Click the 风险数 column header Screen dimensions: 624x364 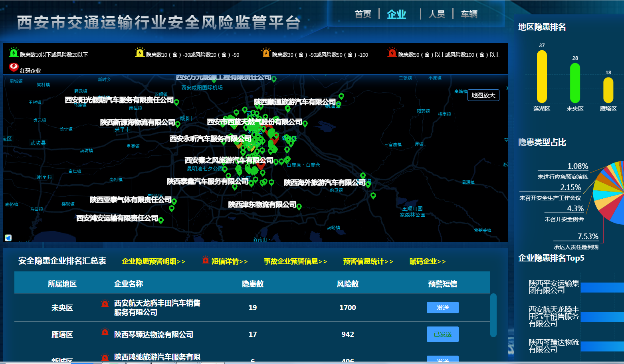coord(348,284)
